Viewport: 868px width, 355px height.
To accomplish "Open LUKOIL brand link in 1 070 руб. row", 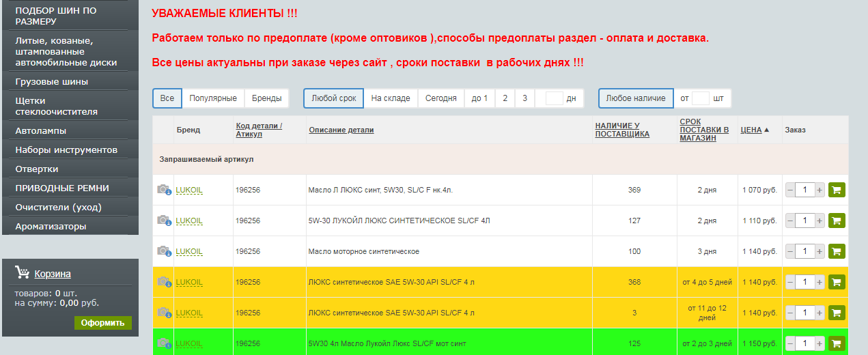I will tap(189, 190).
